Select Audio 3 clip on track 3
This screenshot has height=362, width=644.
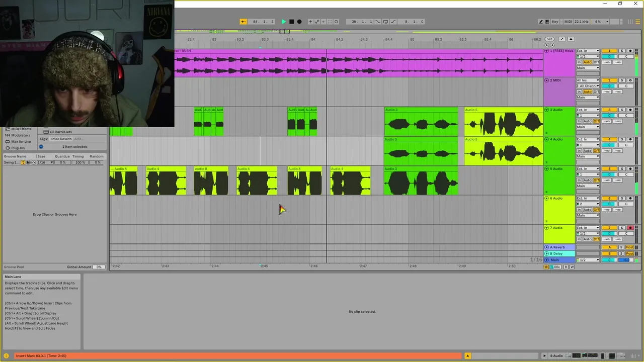[x=421, y=122]
